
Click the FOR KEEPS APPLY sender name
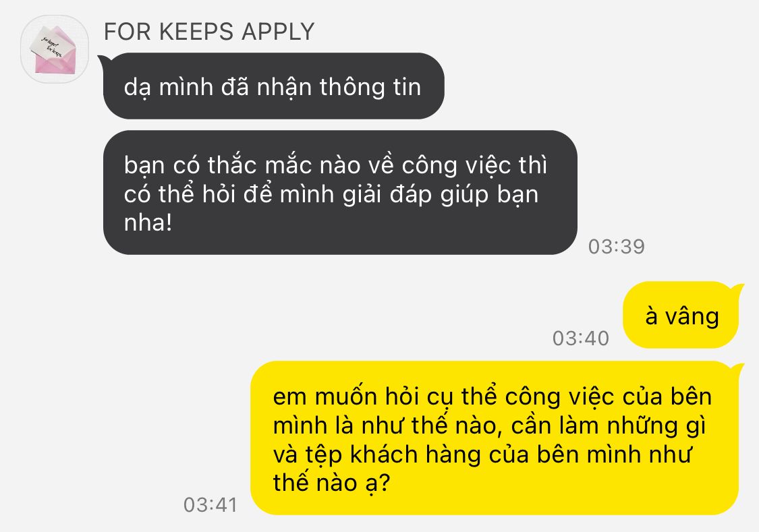[209, 32]
